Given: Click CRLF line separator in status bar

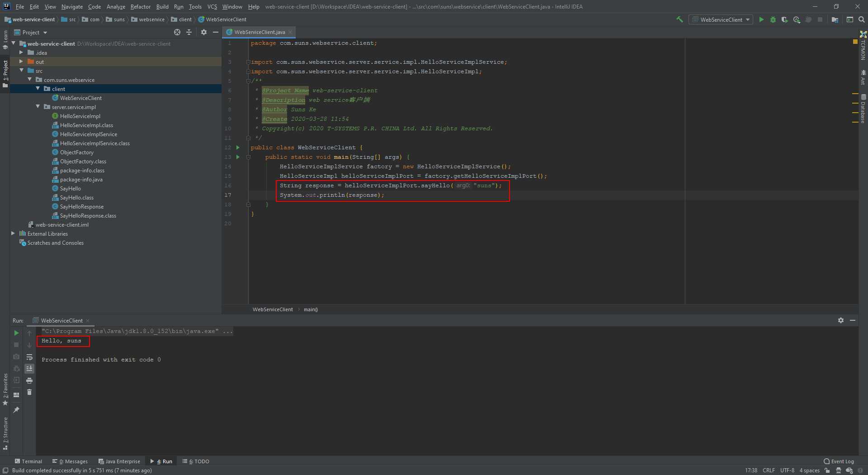Looking at the screenshot, I should point(769,470).
